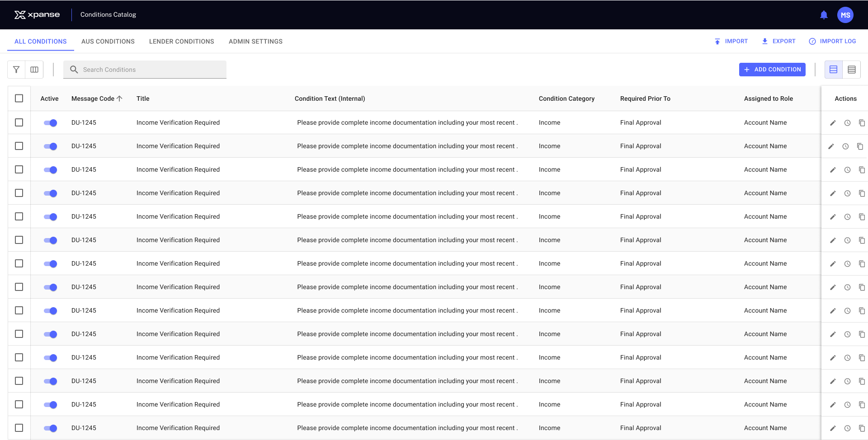The image size is (868, 440).
Task: Switch to the compact row density view
Action: [x=852, y=70]
